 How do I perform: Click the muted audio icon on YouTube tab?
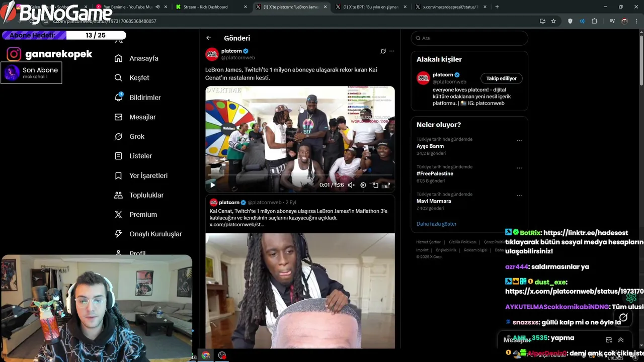pos(157,7)
